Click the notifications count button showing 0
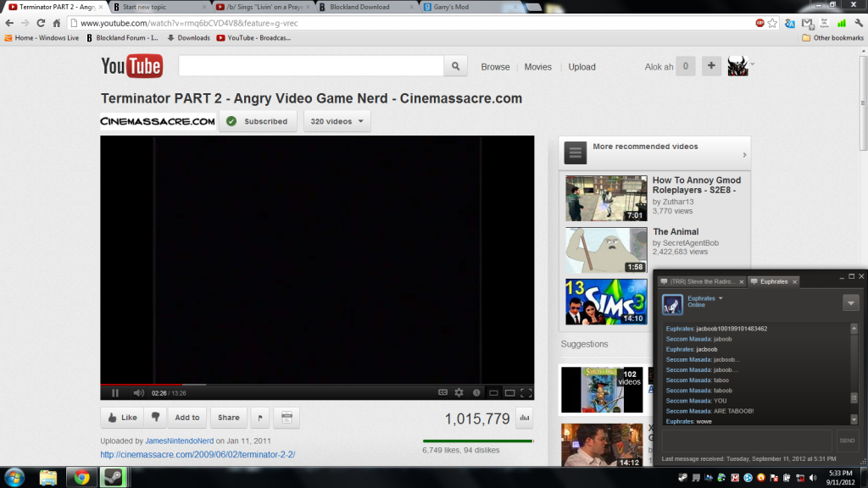 (x=685, y=66)
